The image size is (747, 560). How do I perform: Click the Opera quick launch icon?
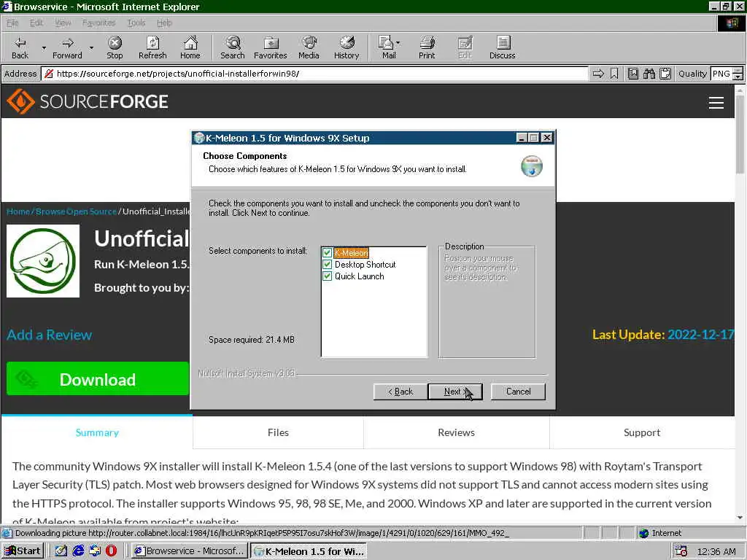[x=111, y=551]
